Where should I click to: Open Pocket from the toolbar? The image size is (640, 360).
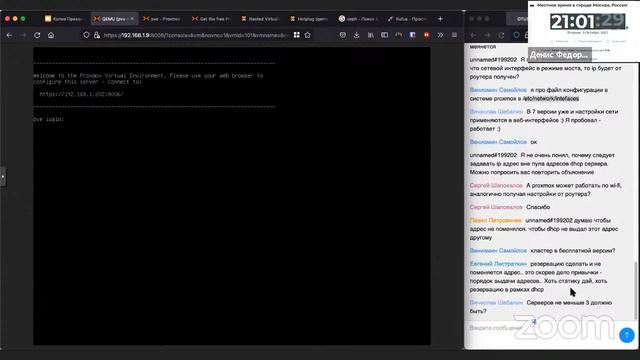point(343,36)
